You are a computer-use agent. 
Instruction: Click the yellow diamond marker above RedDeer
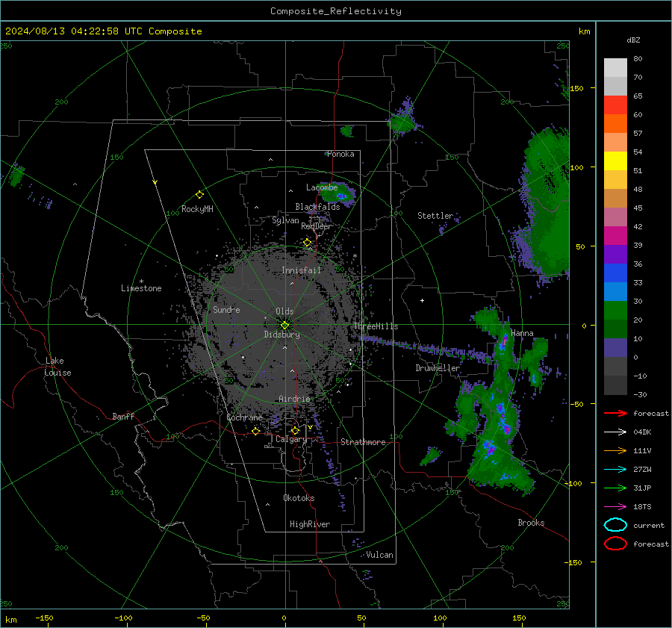(x=307, y=243)
